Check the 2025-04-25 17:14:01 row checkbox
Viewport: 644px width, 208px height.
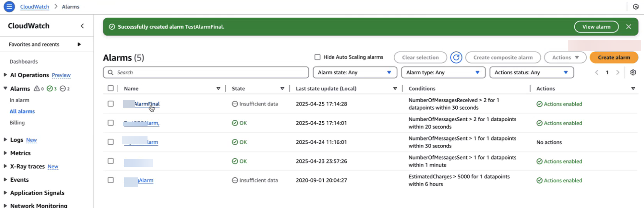(111, 123)
